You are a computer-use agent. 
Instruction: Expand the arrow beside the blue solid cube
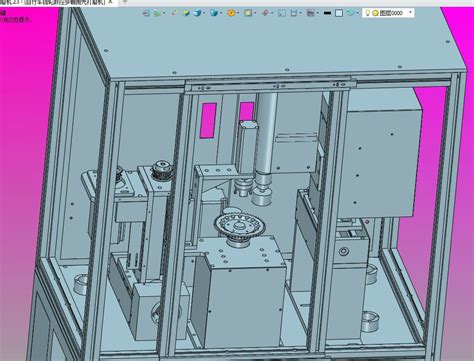point(204,13)
